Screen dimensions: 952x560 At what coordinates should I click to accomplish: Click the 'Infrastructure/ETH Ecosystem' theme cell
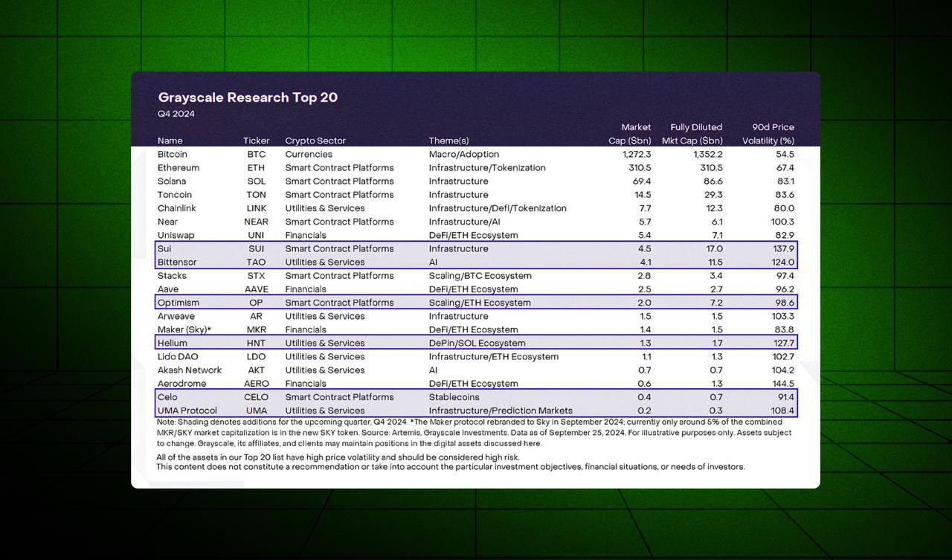click(493, 356)
